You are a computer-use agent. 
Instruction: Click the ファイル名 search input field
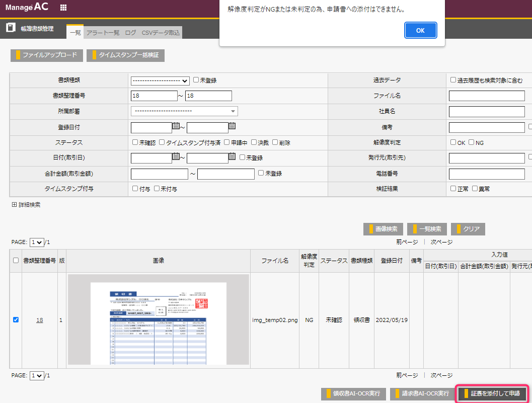(x=486, y=96)
